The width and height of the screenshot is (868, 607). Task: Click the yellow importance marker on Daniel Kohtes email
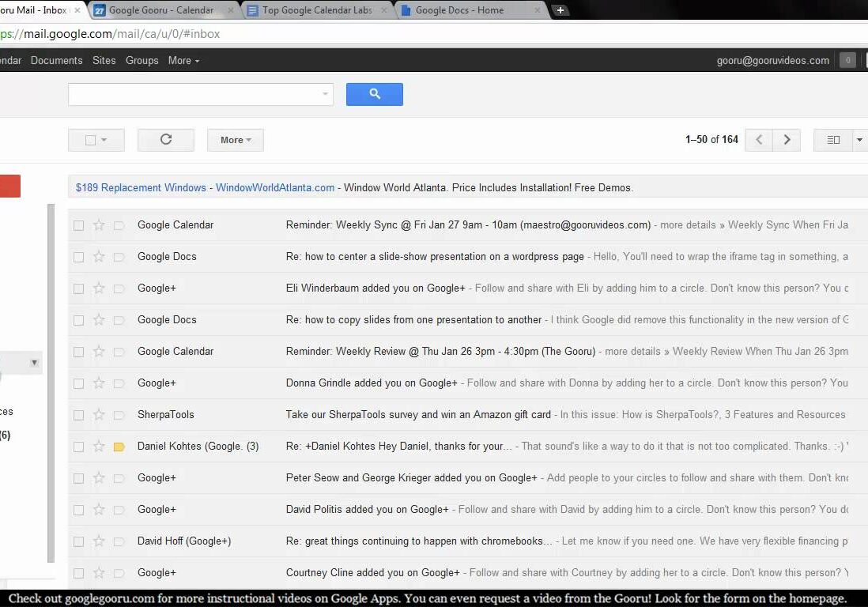[119, 447]
